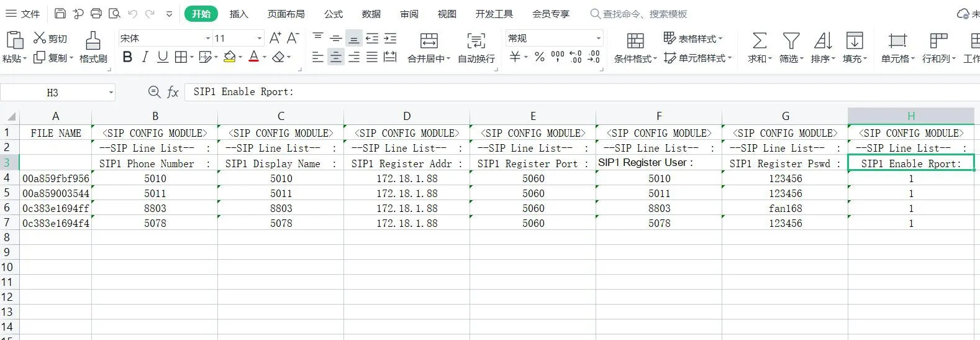This screenshot has width=980, height=340.
Task: Apply the thousands separator style
Action: (x=558, y=57)
